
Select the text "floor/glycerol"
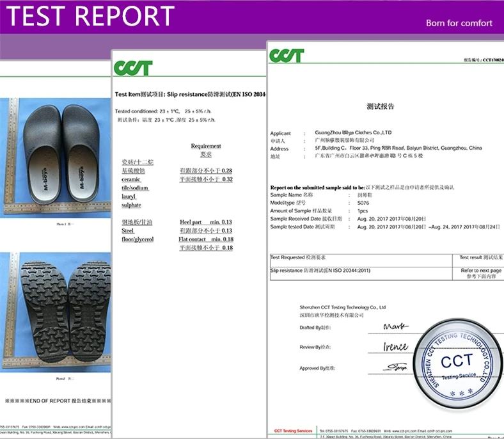(138, 239)
